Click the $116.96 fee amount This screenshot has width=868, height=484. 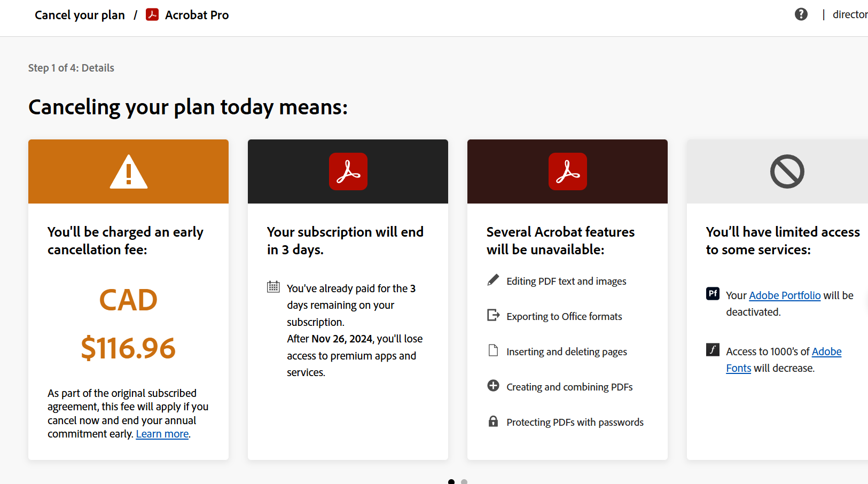pos(128,348)
